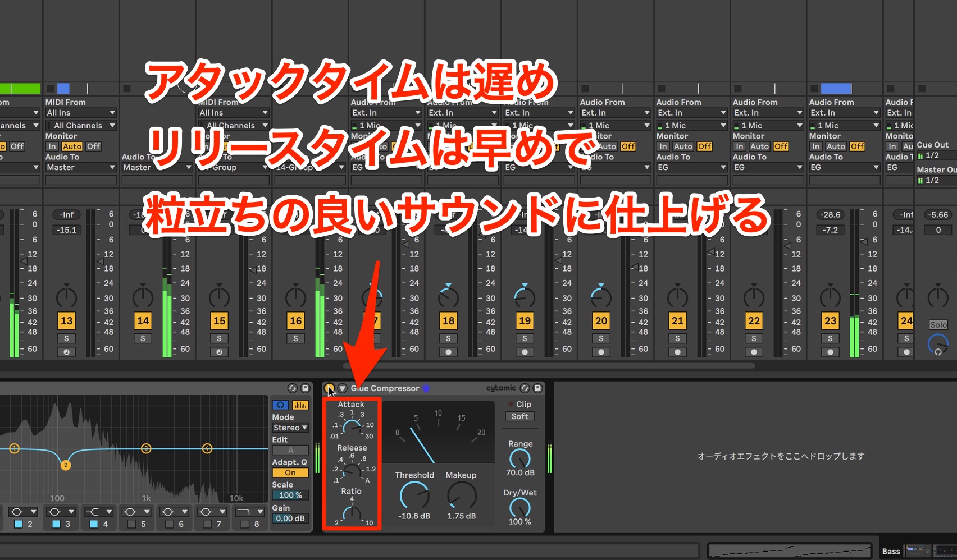Arm track 23 for recording
Viewport: 957px width, 560px height.
831,352
